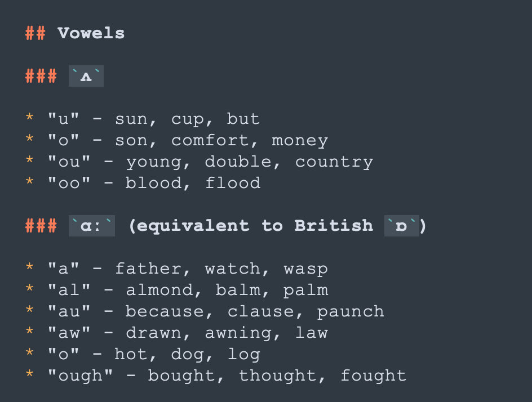Click the inline code "ɑː" in the second subheading
Viewport: 532px width, 402px height.
click(91, 226)
